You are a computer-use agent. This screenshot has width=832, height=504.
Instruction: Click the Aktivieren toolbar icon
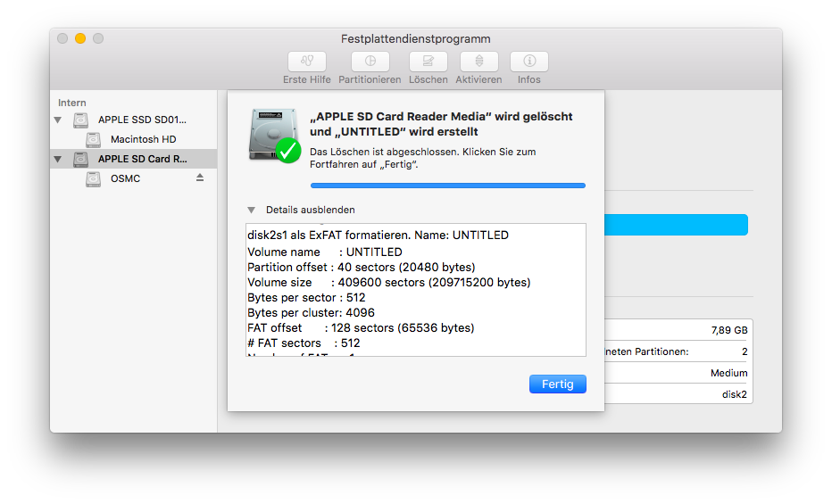[x=478, y=62]
